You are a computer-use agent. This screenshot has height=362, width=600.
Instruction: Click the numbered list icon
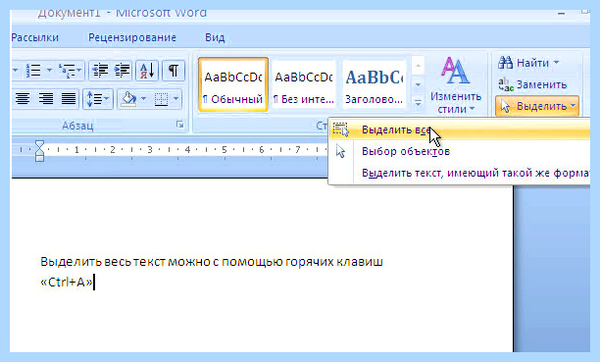[x=34, y=70]
